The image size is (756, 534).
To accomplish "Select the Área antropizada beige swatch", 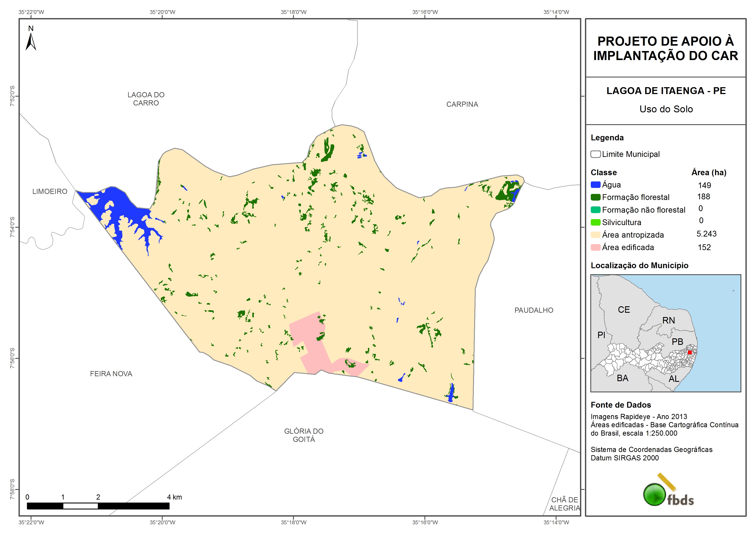I will point(595,235).
